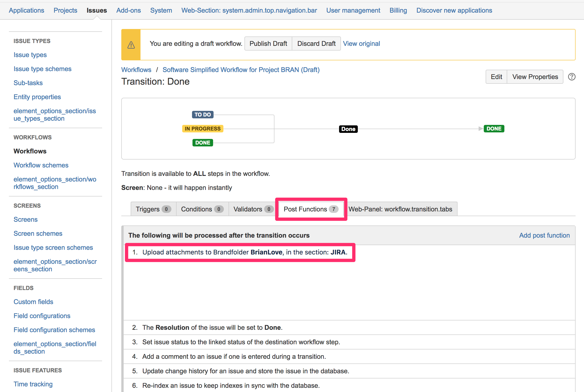Click the Publish Draft button

pos(268,43)
